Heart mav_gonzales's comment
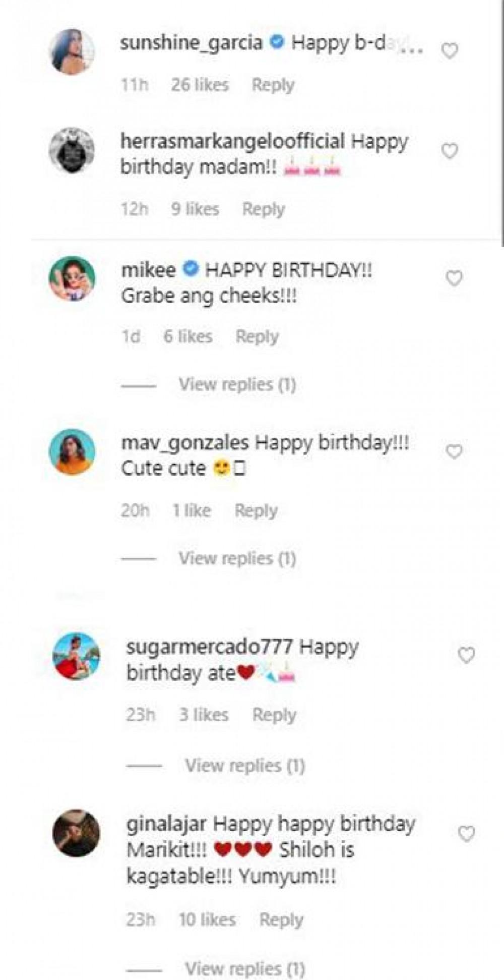 coord(454,451)
